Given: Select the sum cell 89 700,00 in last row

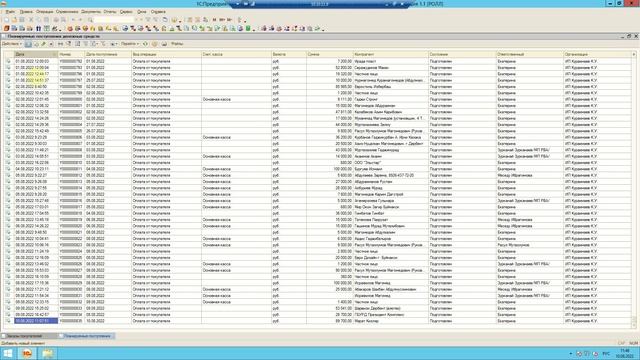Looking at the screenshot, I should tap(330, 321).
